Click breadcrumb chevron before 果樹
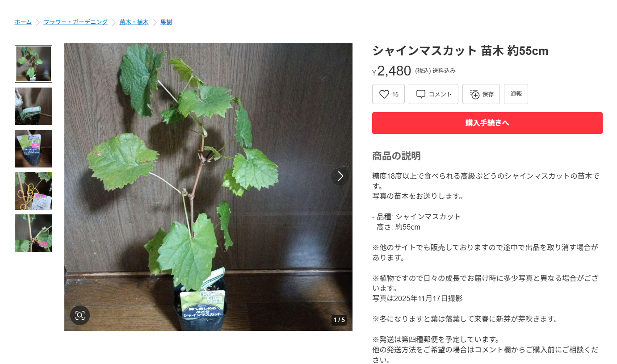 pyautogui.click(x=155, y=22)
